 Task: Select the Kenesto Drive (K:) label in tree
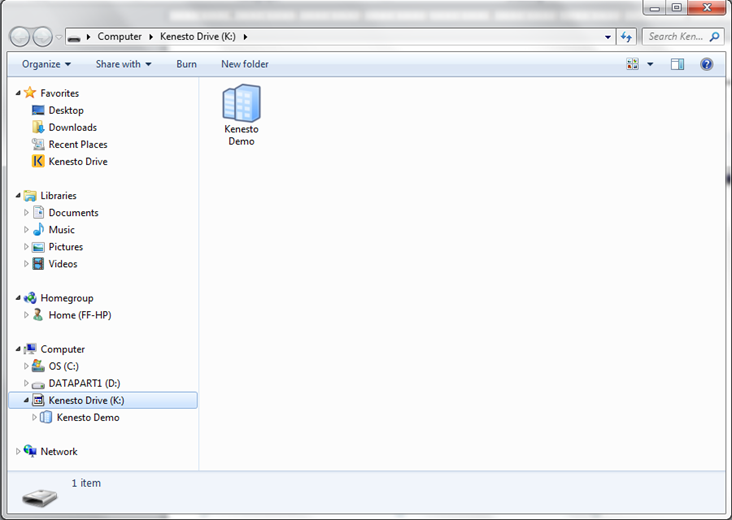pos(86,400)
